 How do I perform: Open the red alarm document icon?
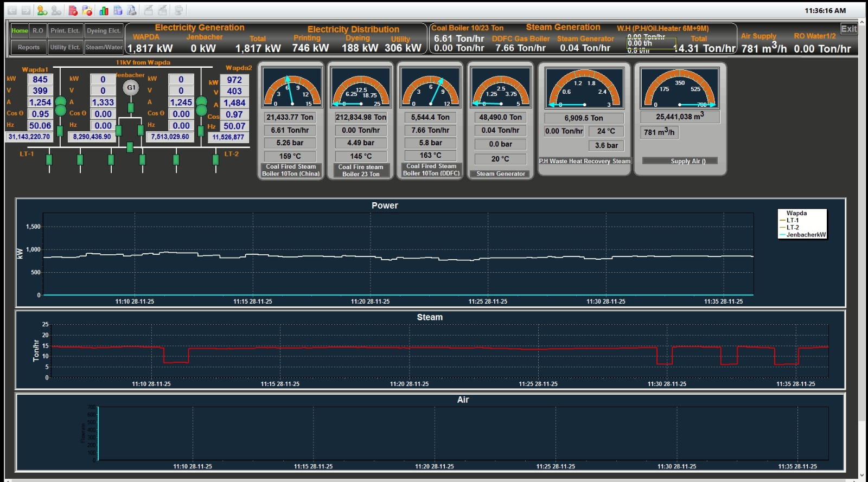coord(73,10)
